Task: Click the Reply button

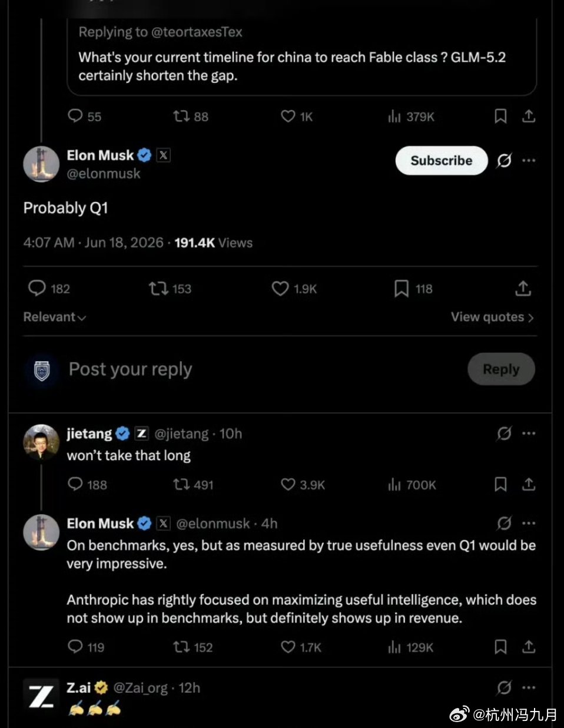Action: coord(501,369)
